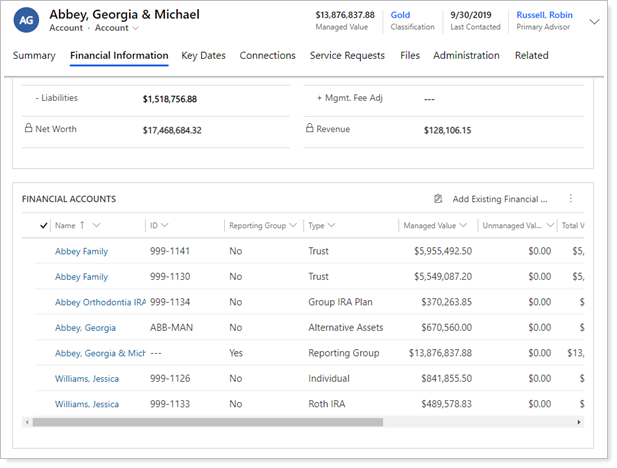
Task: Switch to the Key Dates tab
Action: click(x=203, y=56)
